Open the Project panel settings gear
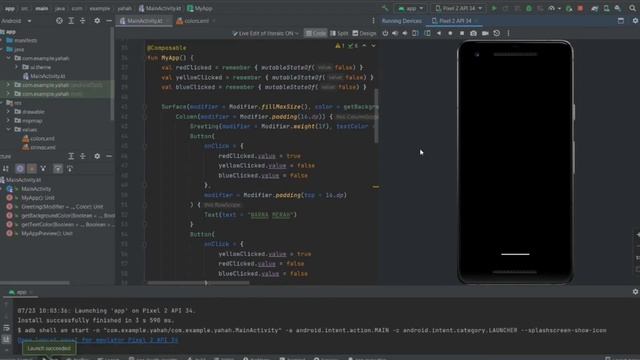640x360 pixels. coord(97,20)
